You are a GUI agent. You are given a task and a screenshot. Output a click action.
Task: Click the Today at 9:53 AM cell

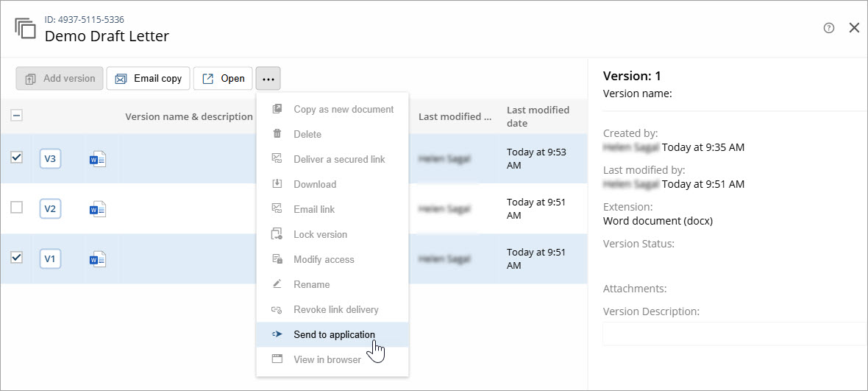[x=536, y=159]
